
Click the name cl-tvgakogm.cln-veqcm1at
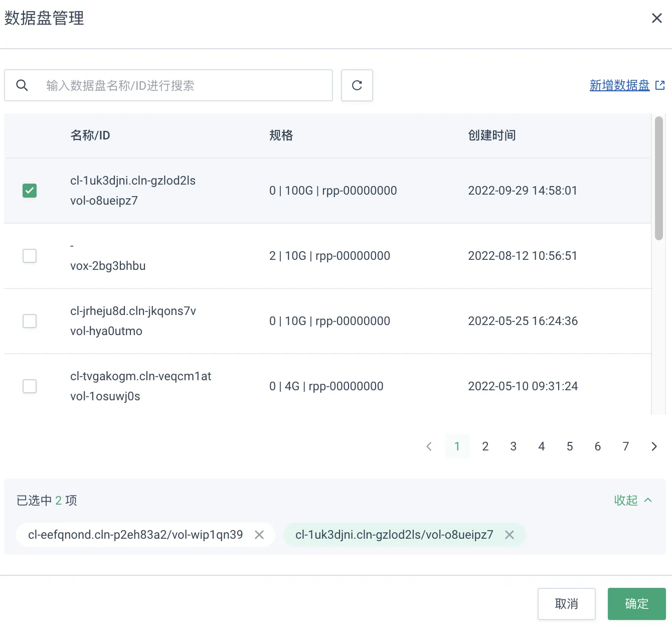(x=141, y=376)
